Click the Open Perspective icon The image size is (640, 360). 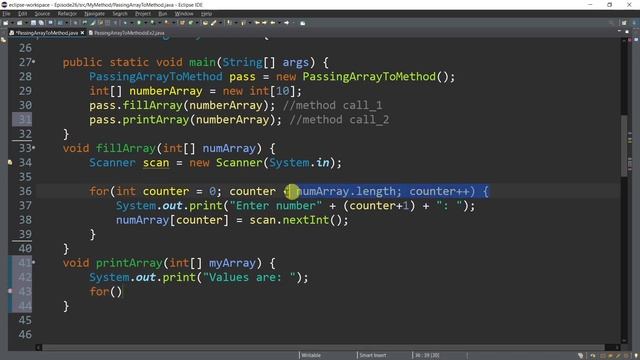pyautogui.click(x=624, y=23)
